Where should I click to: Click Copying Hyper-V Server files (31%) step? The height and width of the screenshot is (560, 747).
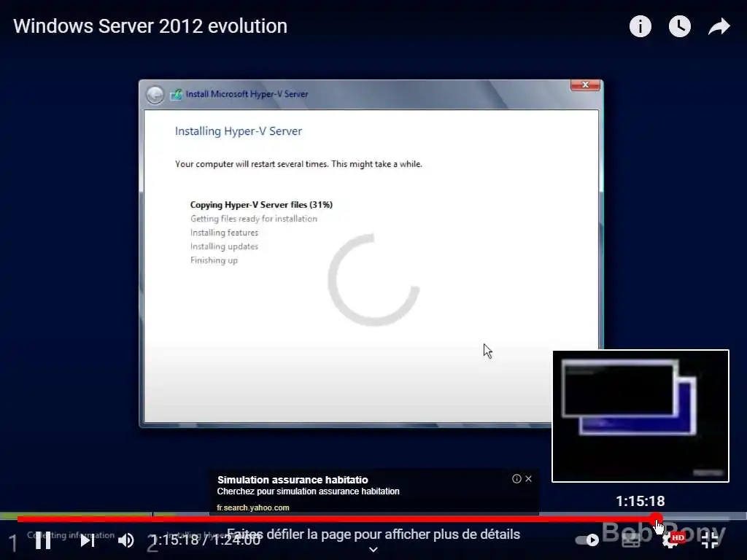(261, 205)
